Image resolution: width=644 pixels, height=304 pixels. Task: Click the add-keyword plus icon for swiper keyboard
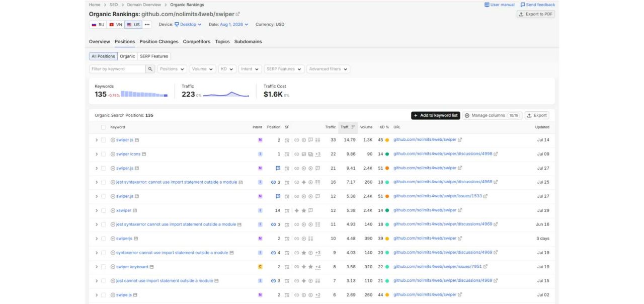point(113,267)
